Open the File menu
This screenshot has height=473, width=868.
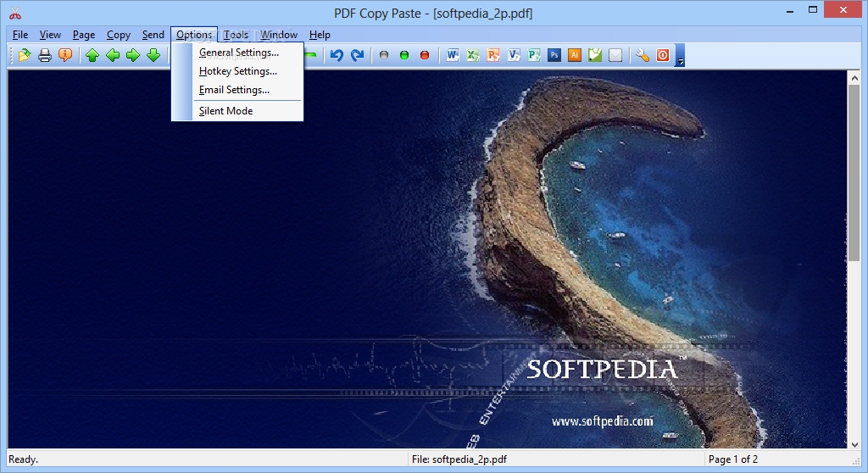[20, 35]
